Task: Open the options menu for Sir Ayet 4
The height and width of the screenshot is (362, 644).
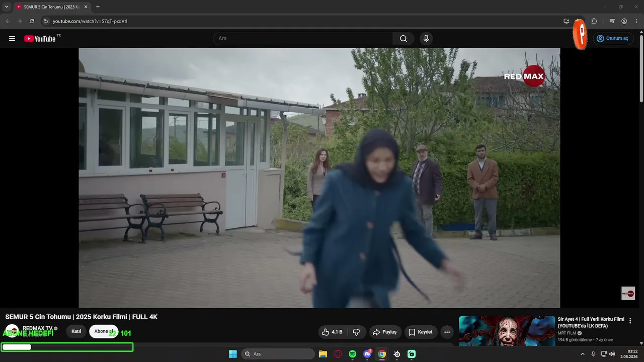Action: click(630, 321)
